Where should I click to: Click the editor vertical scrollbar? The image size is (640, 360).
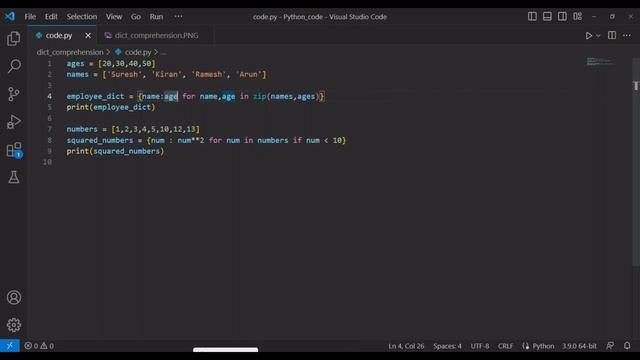click(636, 163)
